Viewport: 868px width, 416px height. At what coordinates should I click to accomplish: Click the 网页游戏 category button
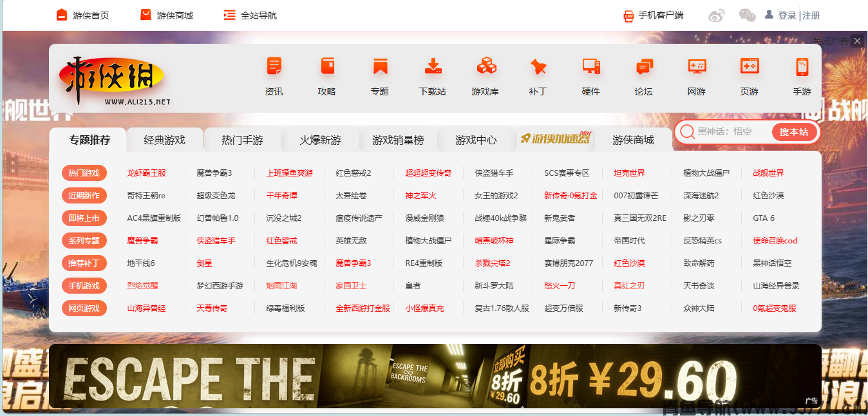click(x=84, y=308)
